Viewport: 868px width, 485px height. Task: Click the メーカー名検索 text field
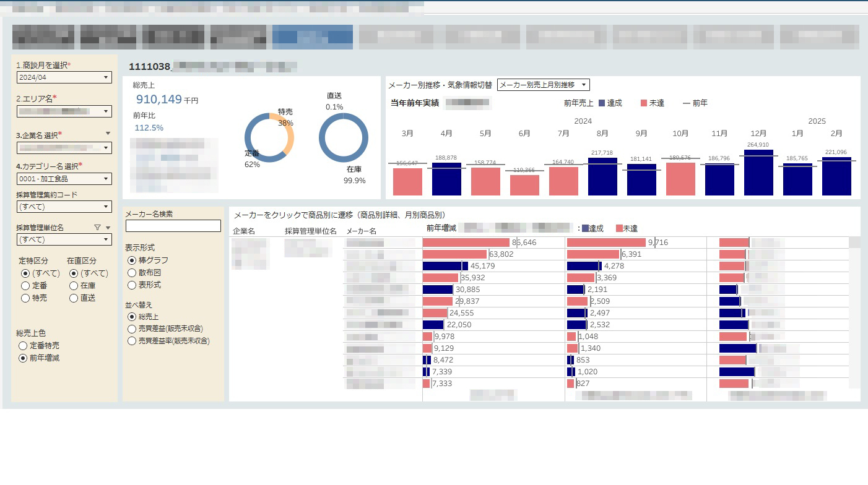coord(173,226)
